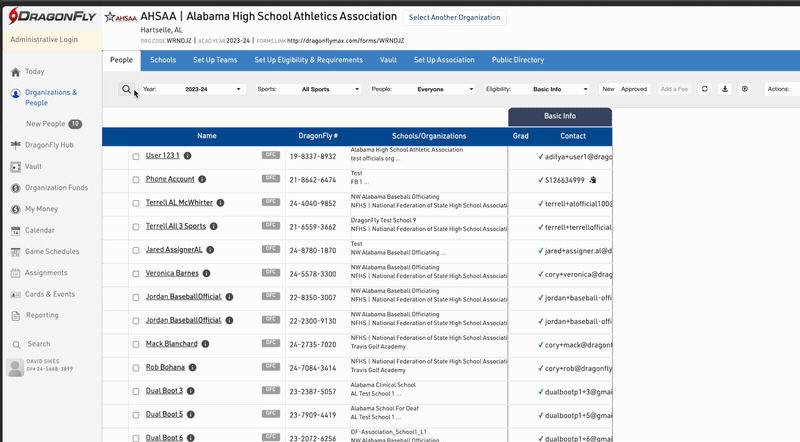Open Game Schedules in the sidebar
The image size is (800, 442).
[x=51, y=252]
